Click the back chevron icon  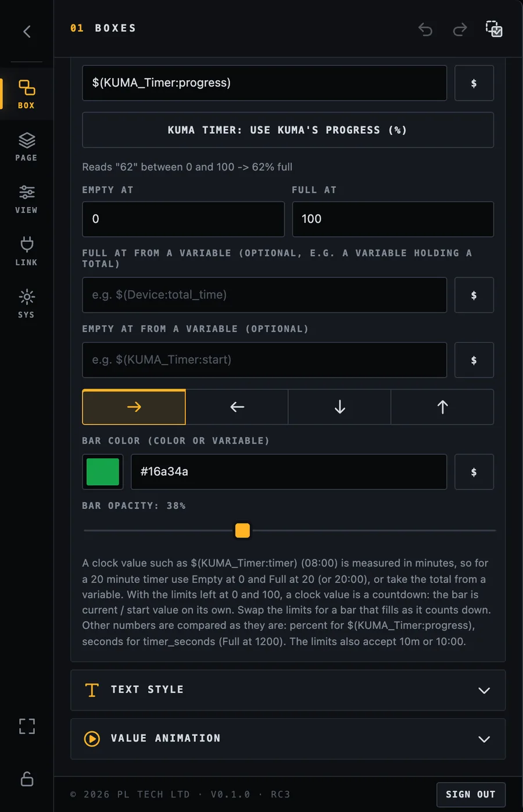click(27, 31)
